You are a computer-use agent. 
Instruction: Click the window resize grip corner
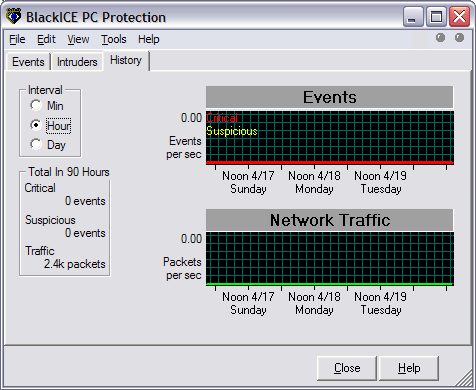click(x=463, y=379)
